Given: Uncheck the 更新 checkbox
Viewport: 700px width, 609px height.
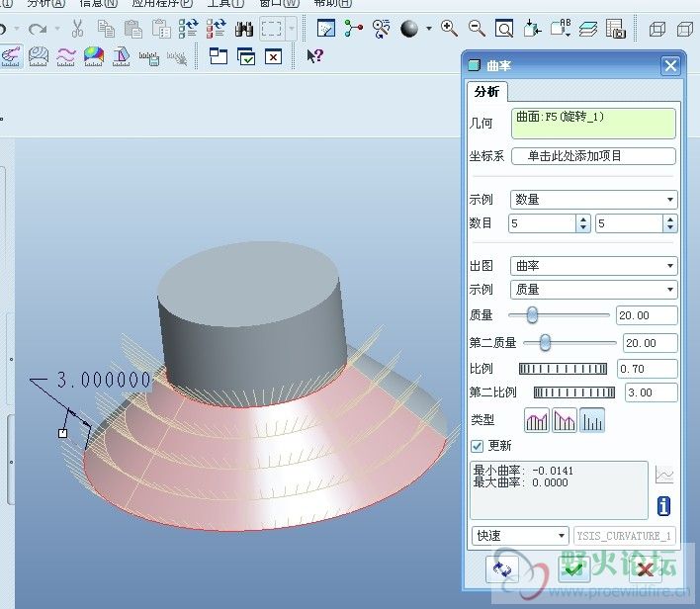Looking at the screenshot, I should [x=477, y=446].
